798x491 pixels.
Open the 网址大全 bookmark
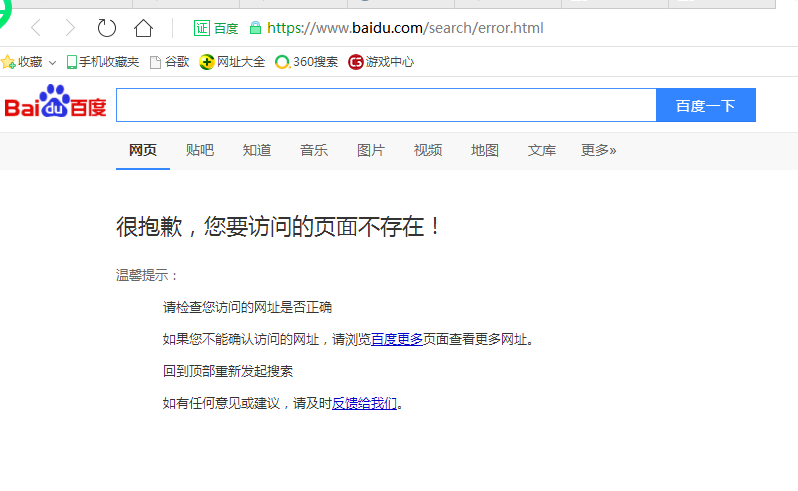[x=232, y=62]
